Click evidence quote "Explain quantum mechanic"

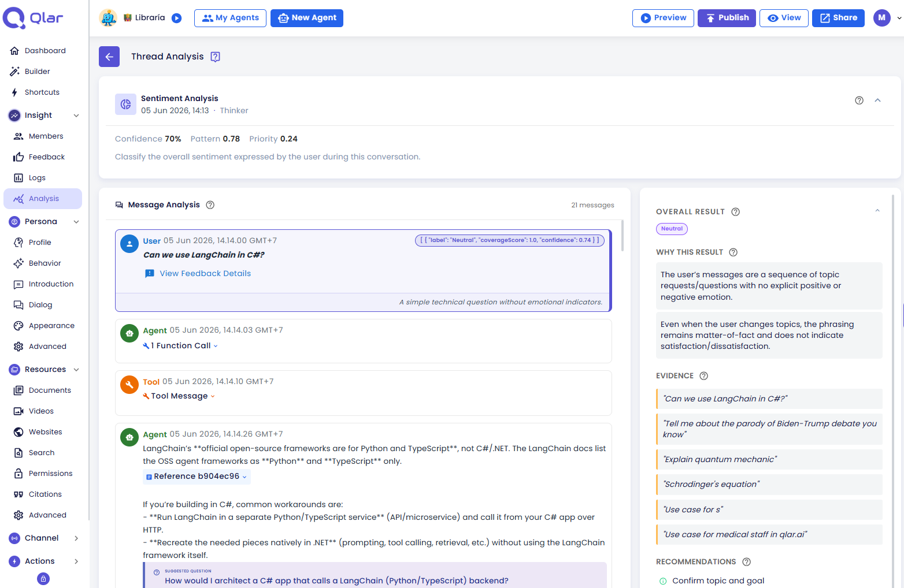coord(769,459)
